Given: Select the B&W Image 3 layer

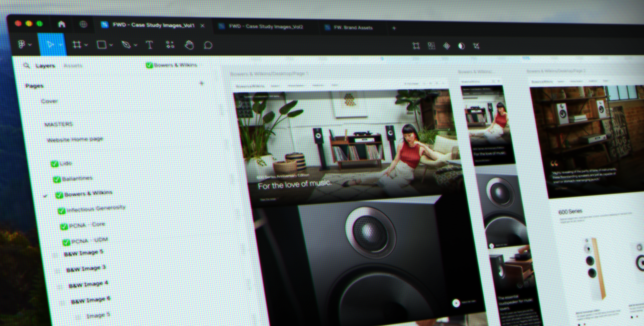Looking at the screenshot, I should [x=86, y=269].
